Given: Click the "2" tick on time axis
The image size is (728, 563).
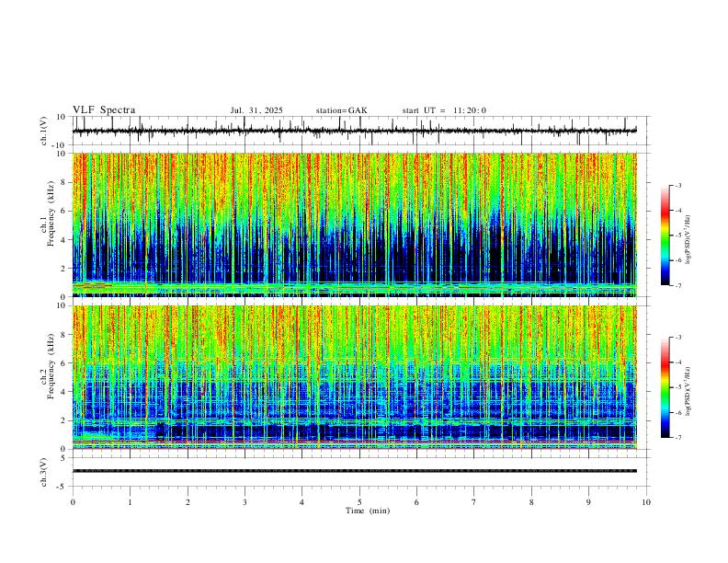Looking at the screenshot, I should [x=188, y=502].
